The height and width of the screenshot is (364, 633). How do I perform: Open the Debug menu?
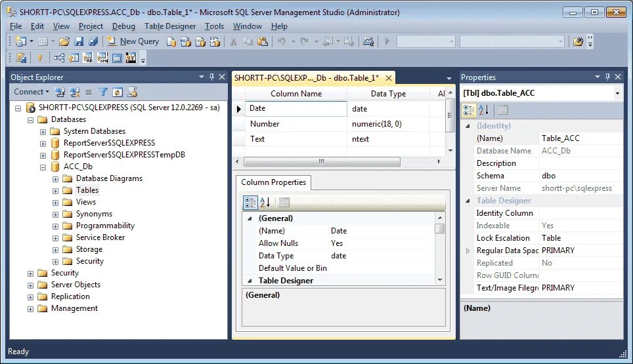(123, 26)
